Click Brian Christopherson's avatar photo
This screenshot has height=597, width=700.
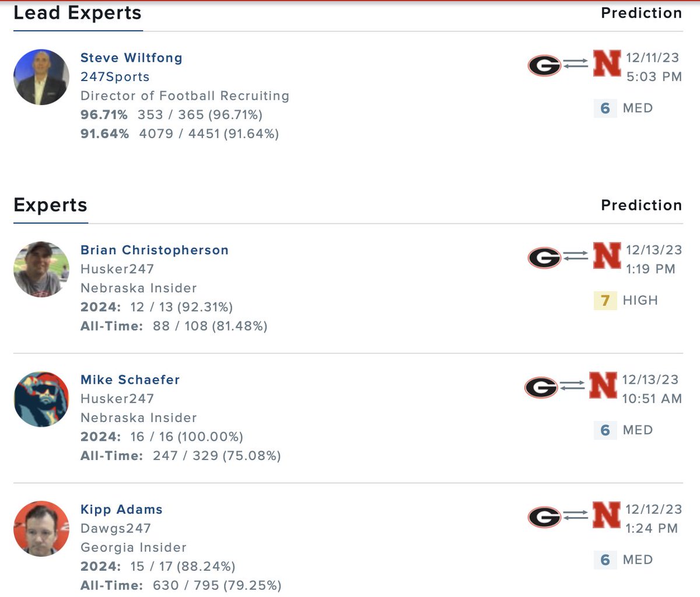click(x=41, y=269)
